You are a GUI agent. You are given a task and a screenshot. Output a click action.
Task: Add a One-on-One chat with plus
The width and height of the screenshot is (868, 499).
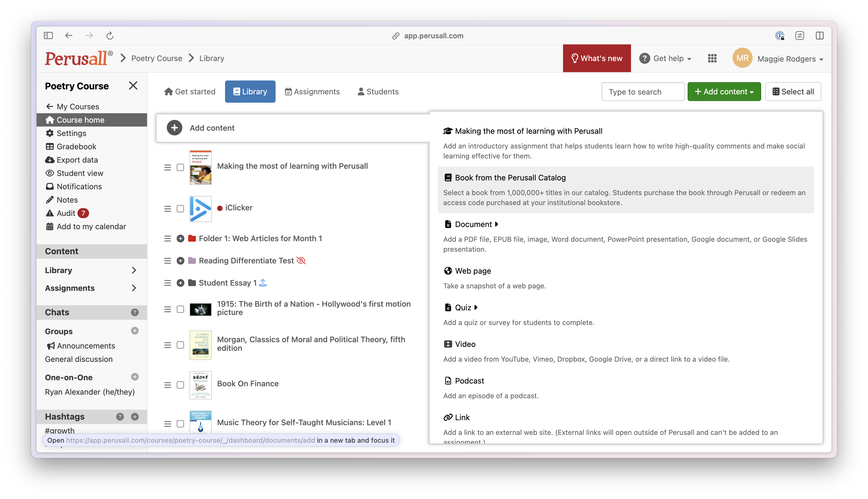135,377
